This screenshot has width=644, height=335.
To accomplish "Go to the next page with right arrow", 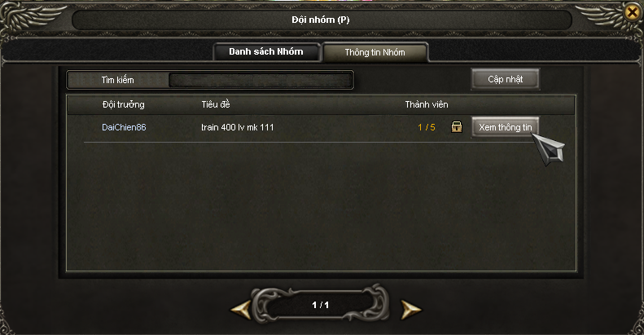I will coord(410,309).
